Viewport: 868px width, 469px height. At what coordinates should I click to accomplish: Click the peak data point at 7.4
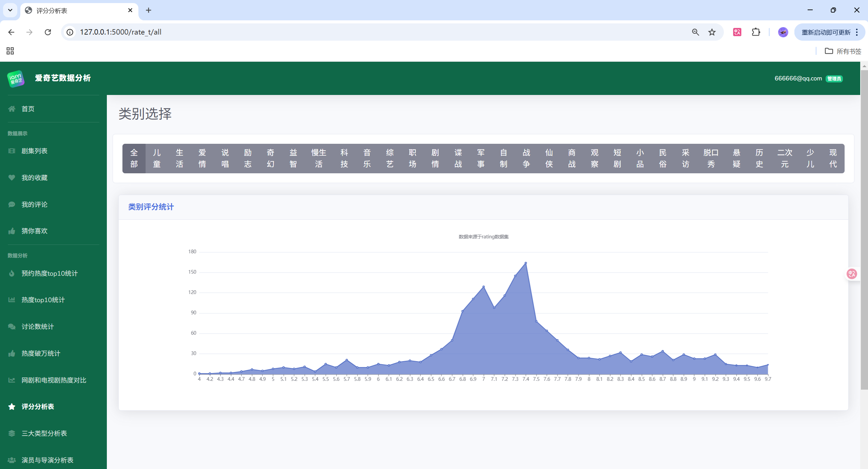click(526, 263)
